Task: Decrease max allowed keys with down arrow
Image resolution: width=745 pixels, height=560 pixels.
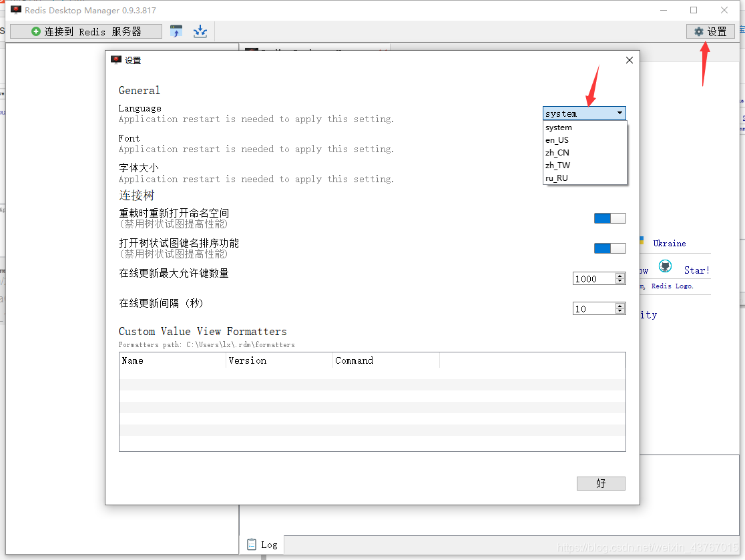Action: point(619,282)
